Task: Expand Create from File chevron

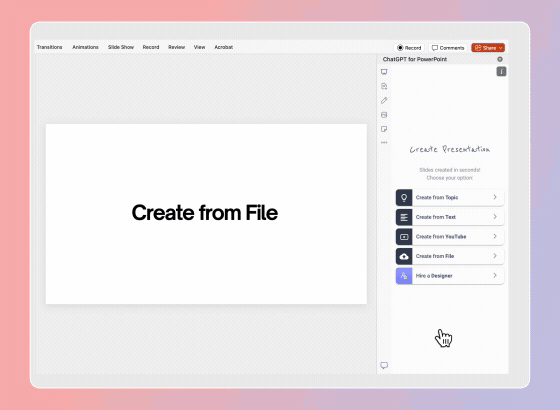Action: (495, 256)
